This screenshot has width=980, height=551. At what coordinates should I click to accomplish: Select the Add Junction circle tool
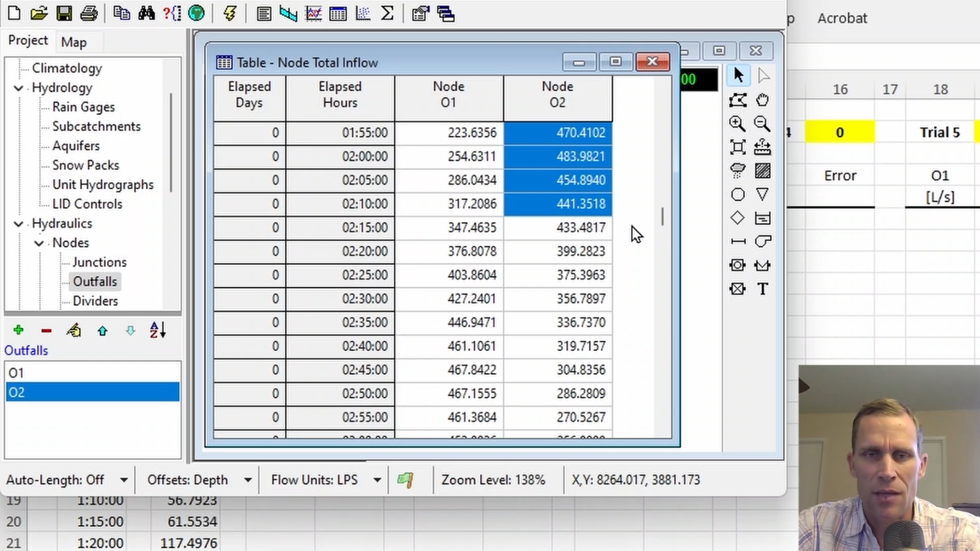(737, 194)
